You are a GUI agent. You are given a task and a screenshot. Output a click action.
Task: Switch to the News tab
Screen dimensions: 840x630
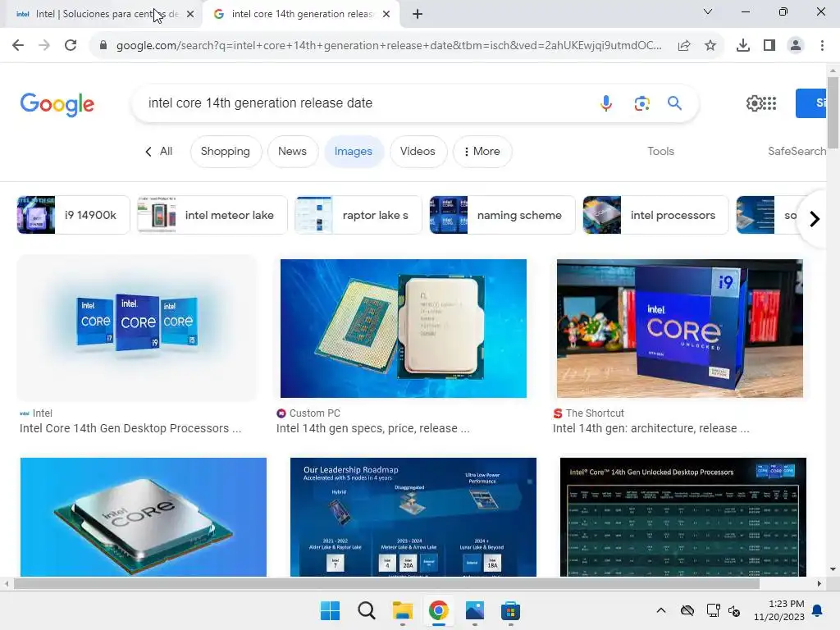coord(293,152)
